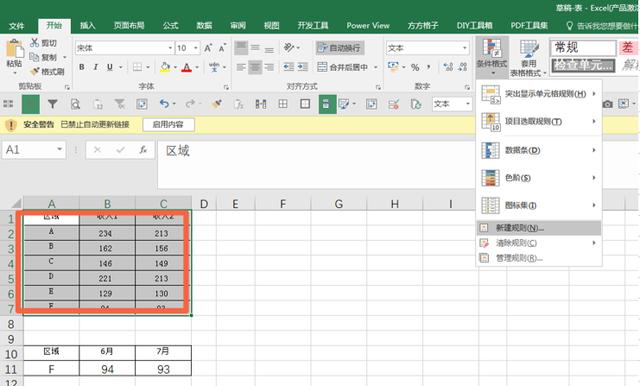
Task: Click the Borders icon
Action: tap(138, 67)
